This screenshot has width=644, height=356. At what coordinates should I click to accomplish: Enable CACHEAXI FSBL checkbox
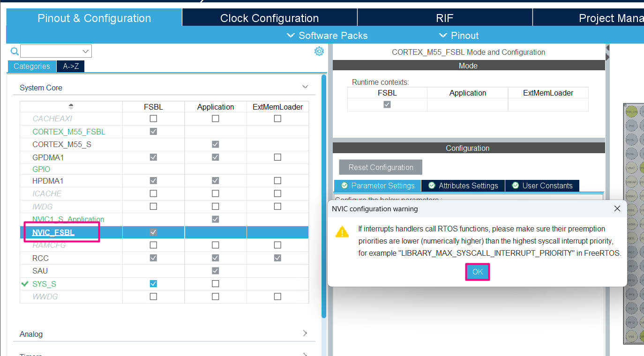pos(153,119)
